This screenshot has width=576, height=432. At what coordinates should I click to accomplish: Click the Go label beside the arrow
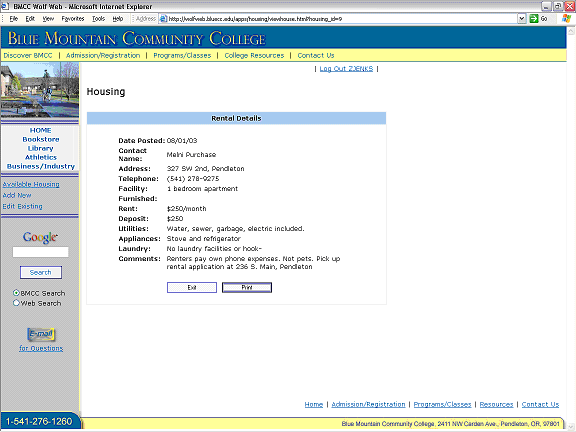(x=544, y=19)
